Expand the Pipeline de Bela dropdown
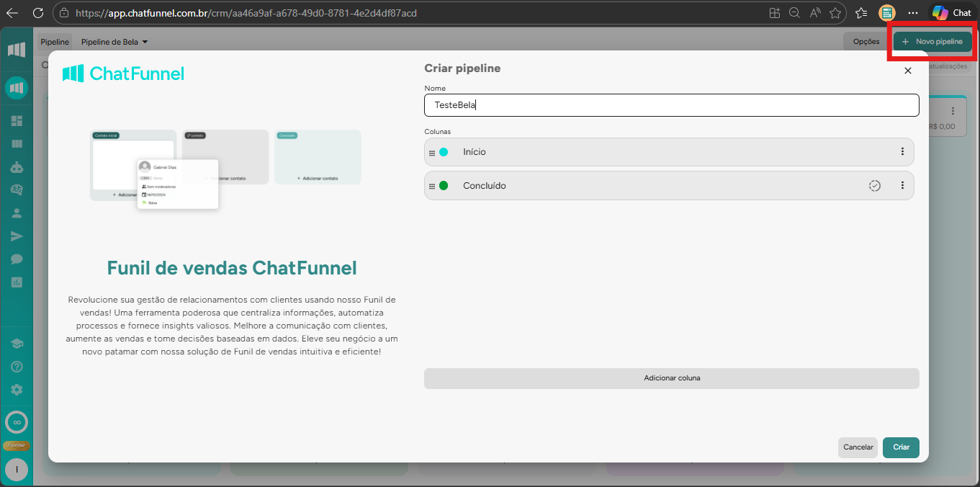980x487 pixels. pyautogui.click(x=114, y=42)
